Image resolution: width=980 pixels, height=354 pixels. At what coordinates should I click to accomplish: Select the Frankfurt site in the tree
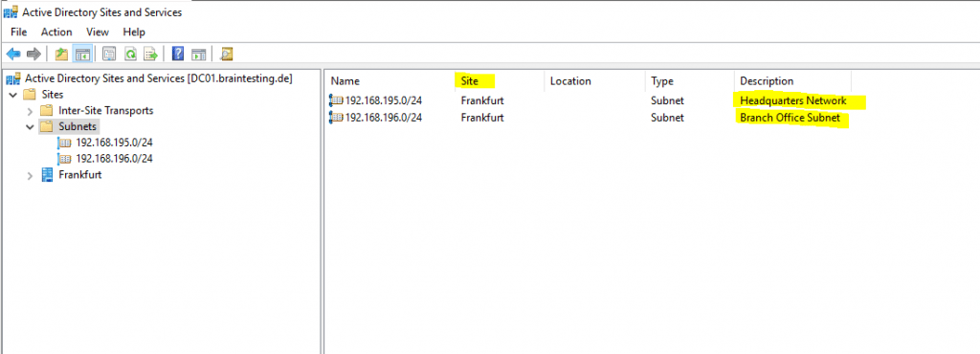pyautogui.click(x=80, y=175)
